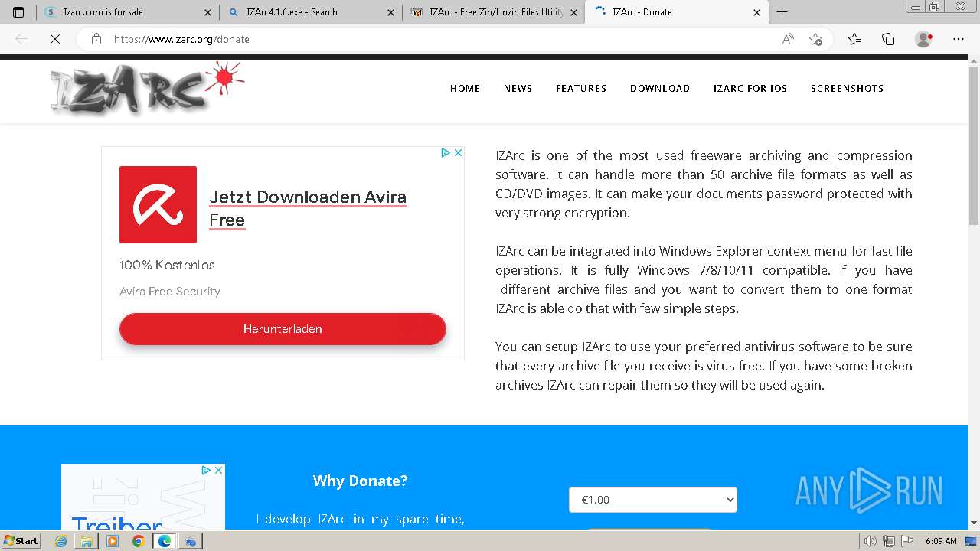980x551 pixels.
Task: Click the 6:09 AM system clock
Action: coord(941,541)
